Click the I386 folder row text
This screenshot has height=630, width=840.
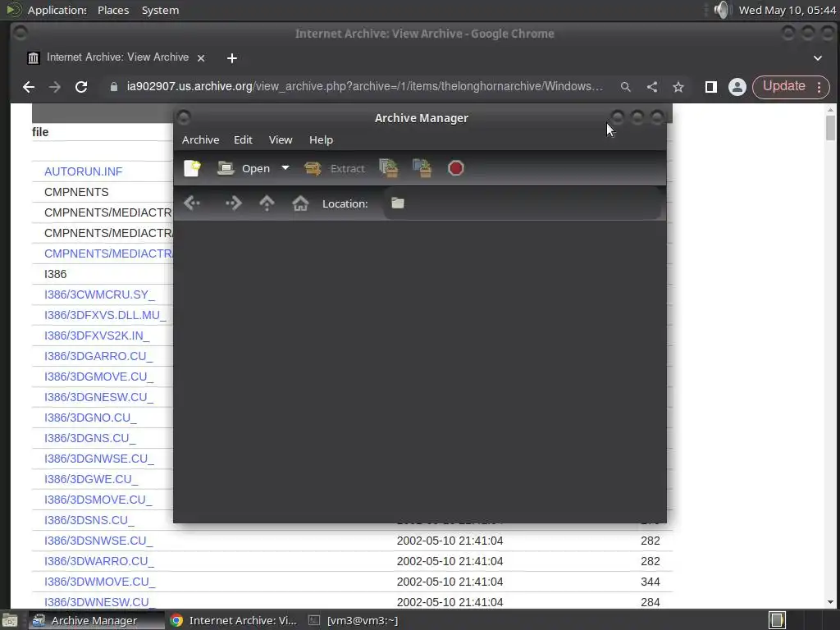tap(55, 274)
